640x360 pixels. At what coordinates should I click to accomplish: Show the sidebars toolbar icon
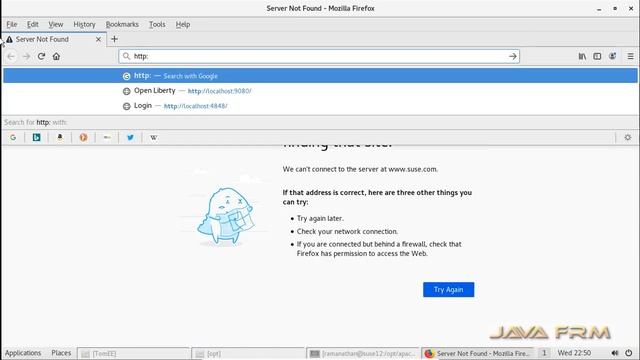[597, 56]
